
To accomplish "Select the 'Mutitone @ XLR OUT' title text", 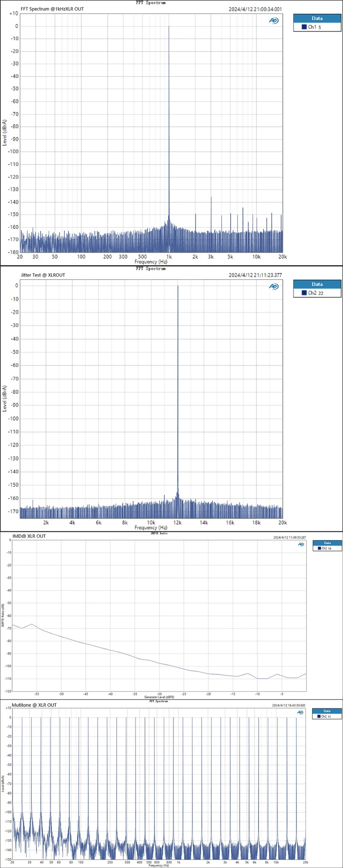I will click(x=34, y=705).
